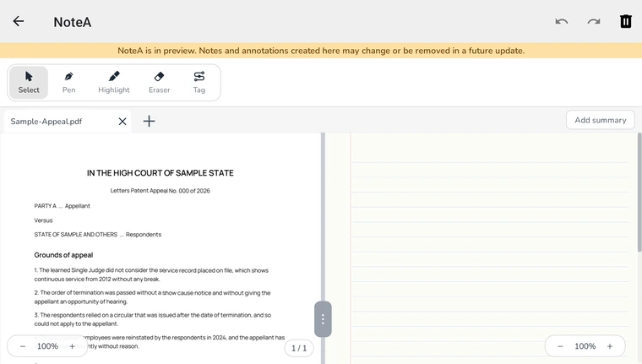Close the Sample-Appeal.pdf tab
Image resolution: width=642 pixels, height=364 pixels.
122,122
